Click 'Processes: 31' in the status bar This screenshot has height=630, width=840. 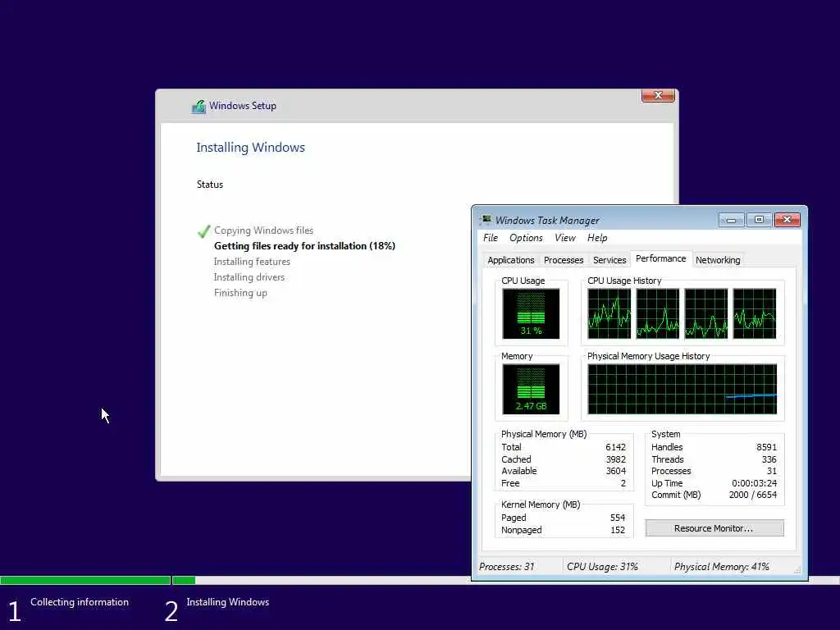(506, 567)
